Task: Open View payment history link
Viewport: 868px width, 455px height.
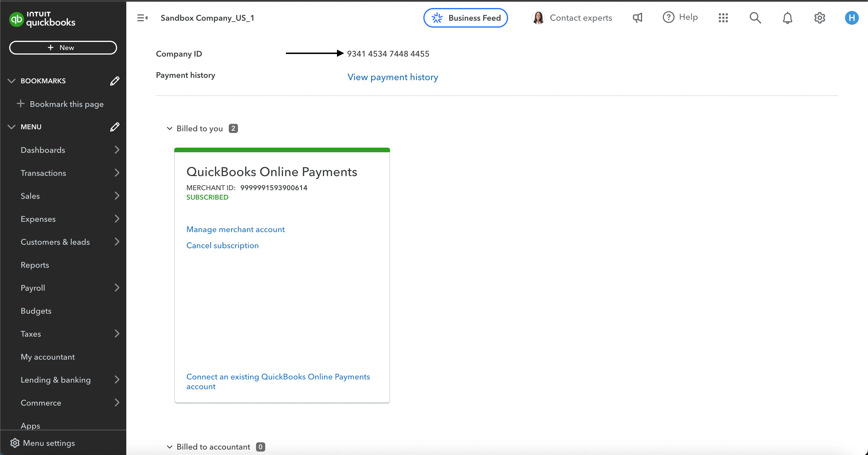Action: click(x=393, y=77)
